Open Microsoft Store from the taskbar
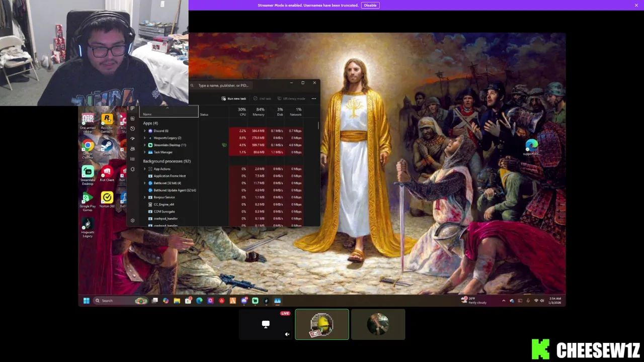Viewport: 644px width, 362px height. click(x=188, y=301)
